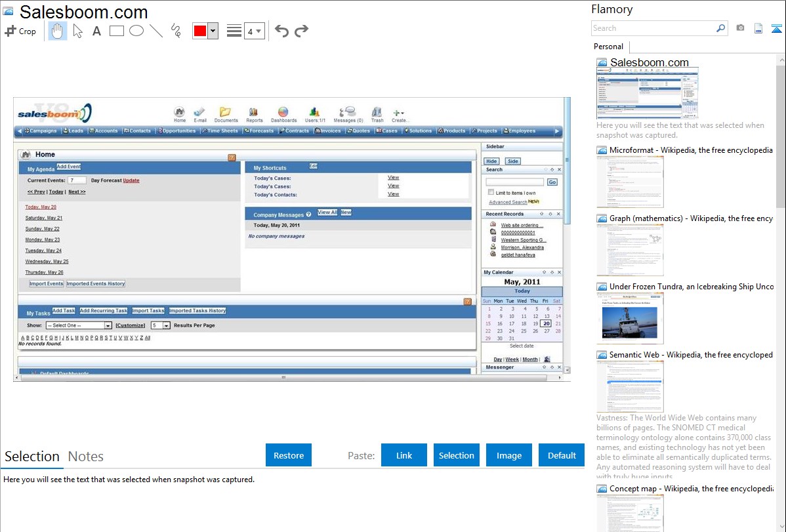Undo the last annotation
Viewport: 786px width, 532px height.
click(281, 31)
